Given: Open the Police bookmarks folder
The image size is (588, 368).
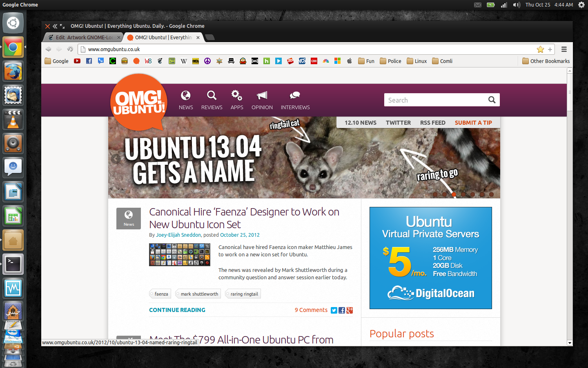Looking at the screenshot, I should click(390, 61).
